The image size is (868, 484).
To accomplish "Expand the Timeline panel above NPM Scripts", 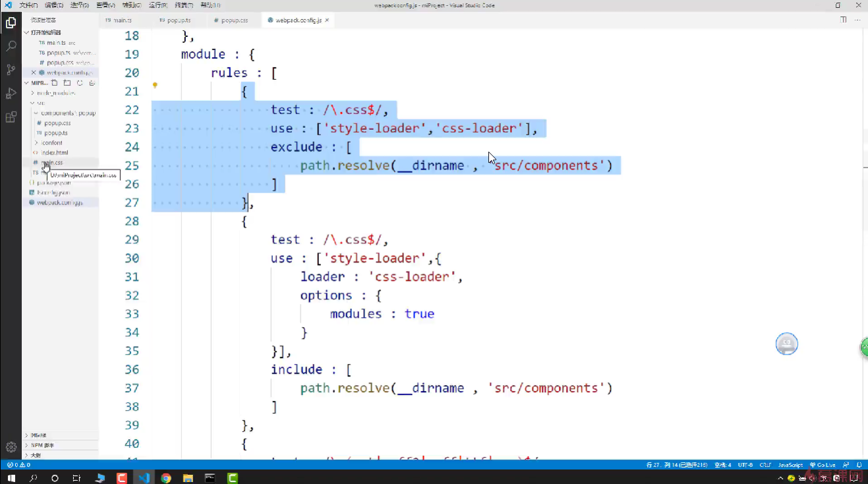I will [x=61, y=435].
